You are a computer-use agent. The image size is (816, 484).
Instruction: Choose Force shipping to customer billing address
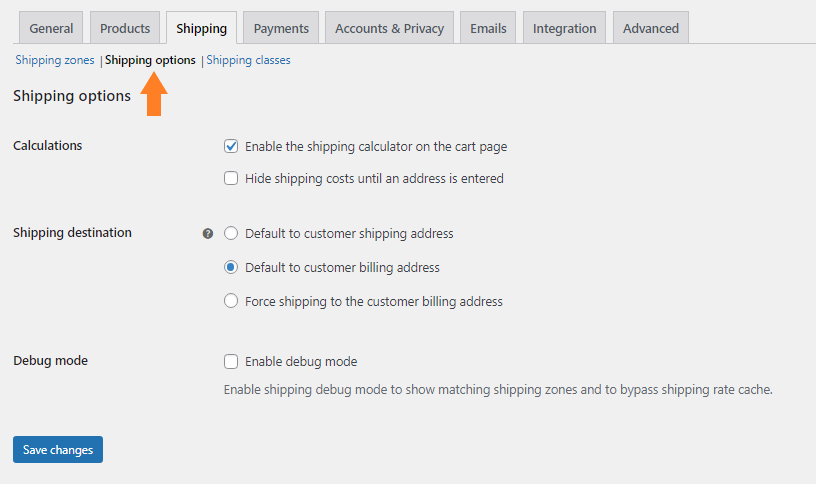(x=231, y=301)
